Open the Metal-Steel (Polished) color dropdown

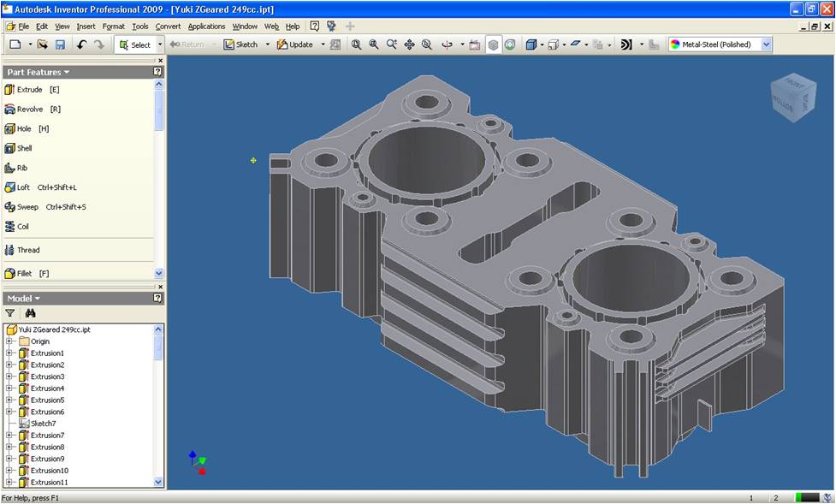(x=766, y=44)
